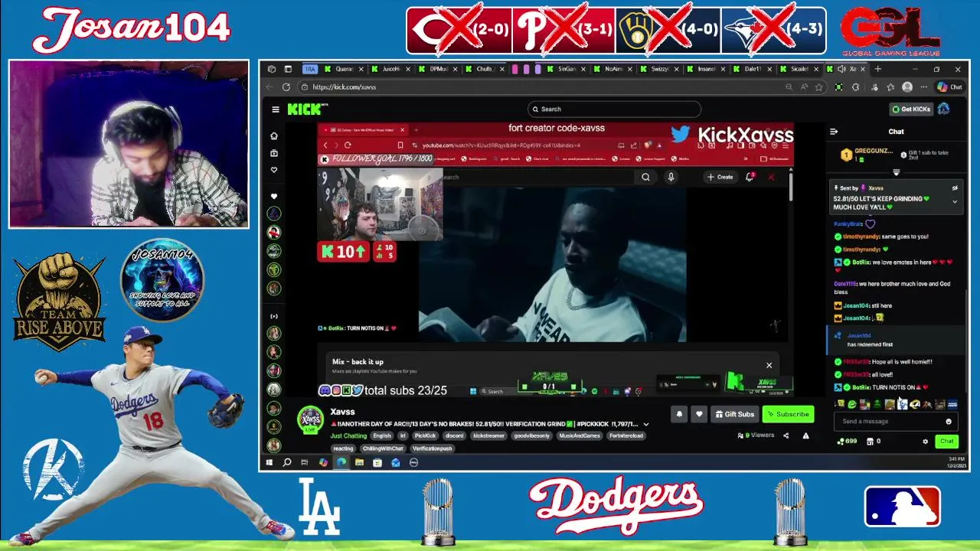Hide the pinned message eye icon
The width and height of the screenshot is (980, 551).
point(955,187)
